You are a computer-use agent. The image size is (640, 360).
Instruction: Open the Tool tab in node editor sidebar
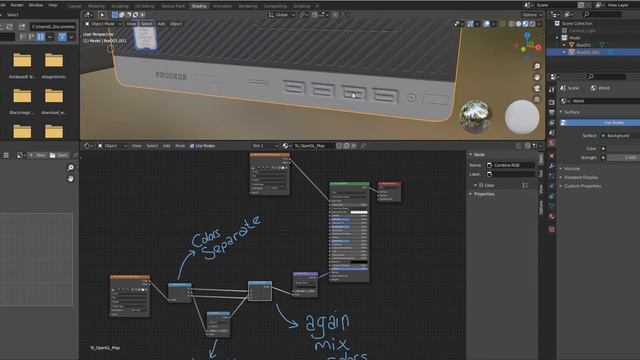541,173
